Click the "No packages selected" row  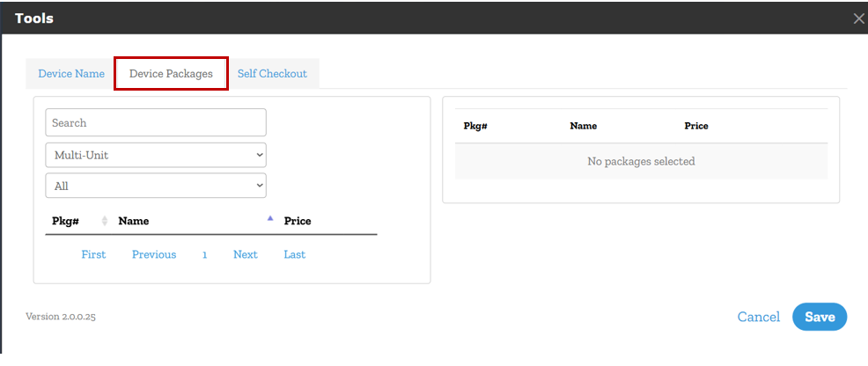click(641, 161)
